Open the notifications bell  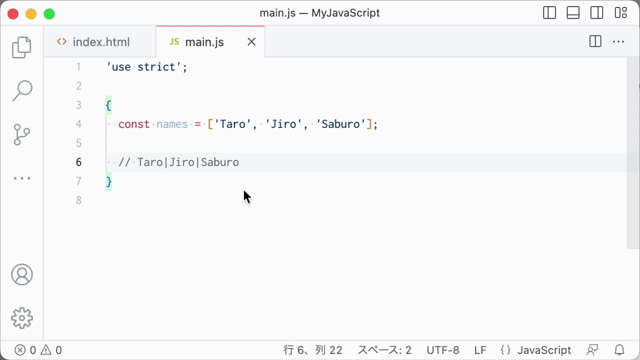[619, 350]
